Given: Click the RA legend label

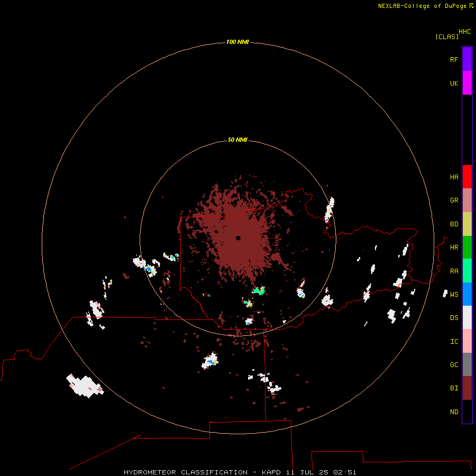Looking at the screenshot, I should click(454, 271).
